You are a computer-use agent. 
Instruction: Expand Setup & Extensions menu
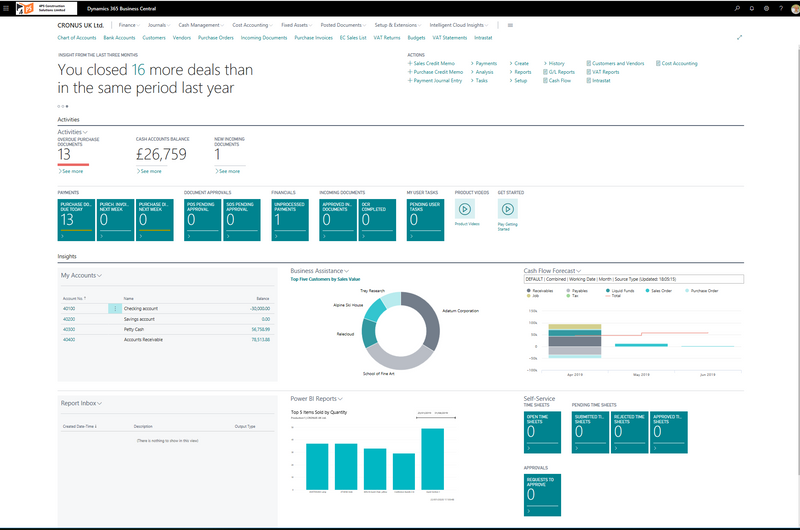(398, 25)
